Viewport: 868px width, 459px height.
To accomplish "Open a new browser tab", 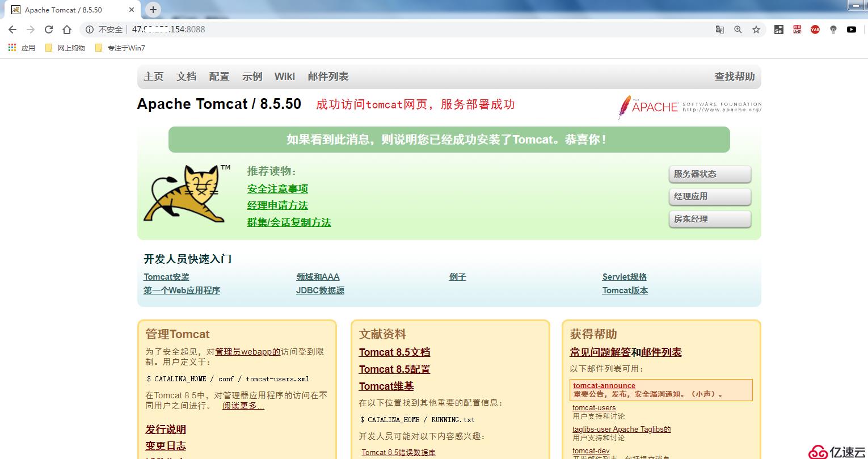I will pyautogui.click(x=153, y=10).
